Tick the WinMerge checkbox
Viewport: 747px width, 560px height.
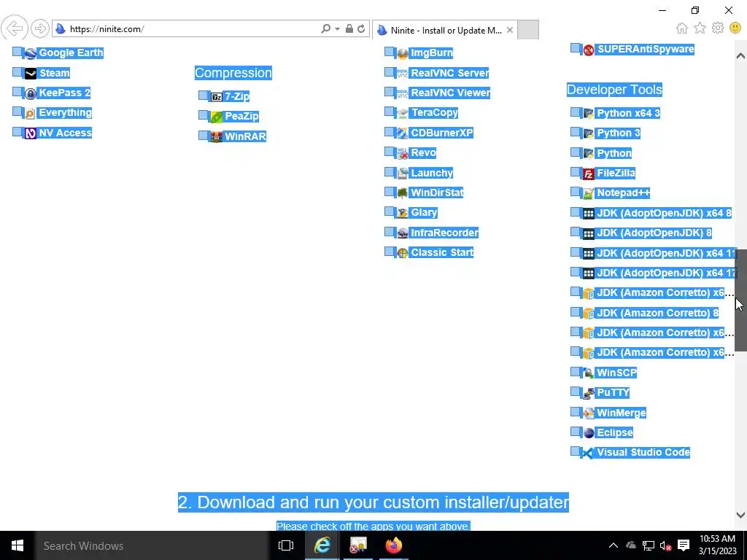tap(575, 412)
